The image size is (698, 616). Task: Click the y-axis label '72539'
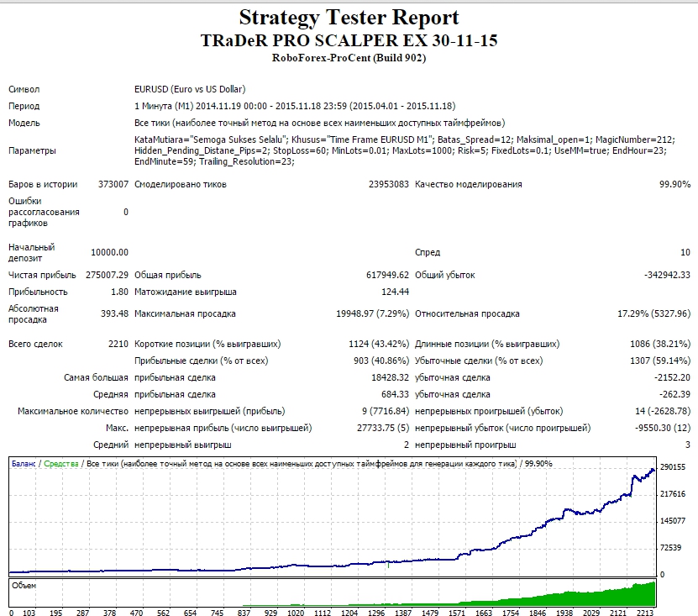point(671,548)
